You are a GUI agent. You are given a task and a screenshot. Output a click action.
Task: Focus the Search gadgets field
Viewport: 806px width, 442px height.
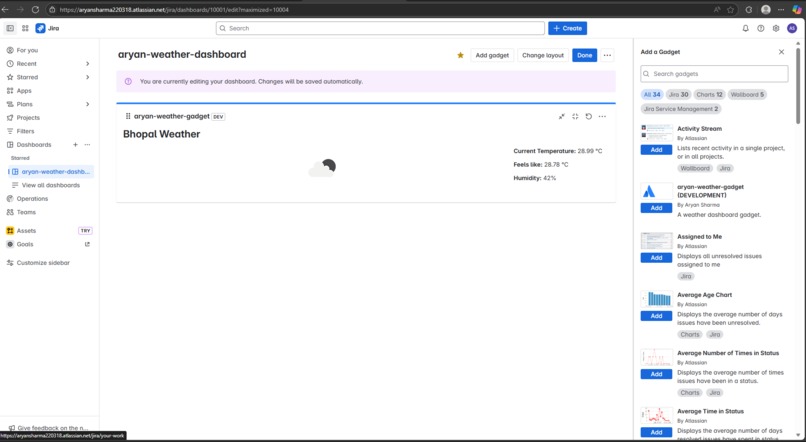click(x=714, y=73)
